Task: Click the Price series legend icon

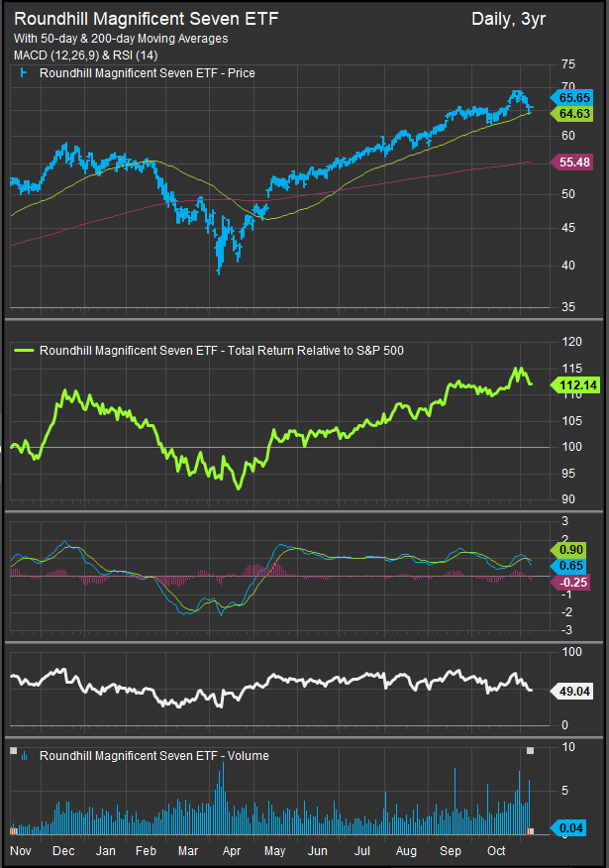Action: 24,72
